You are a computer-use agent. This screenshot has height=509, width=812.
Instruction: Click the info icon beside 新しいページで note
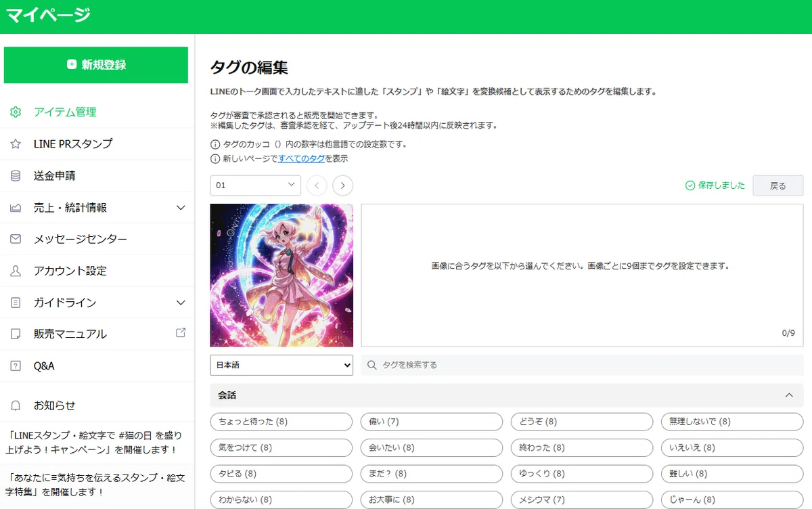(x=215, y=159)
